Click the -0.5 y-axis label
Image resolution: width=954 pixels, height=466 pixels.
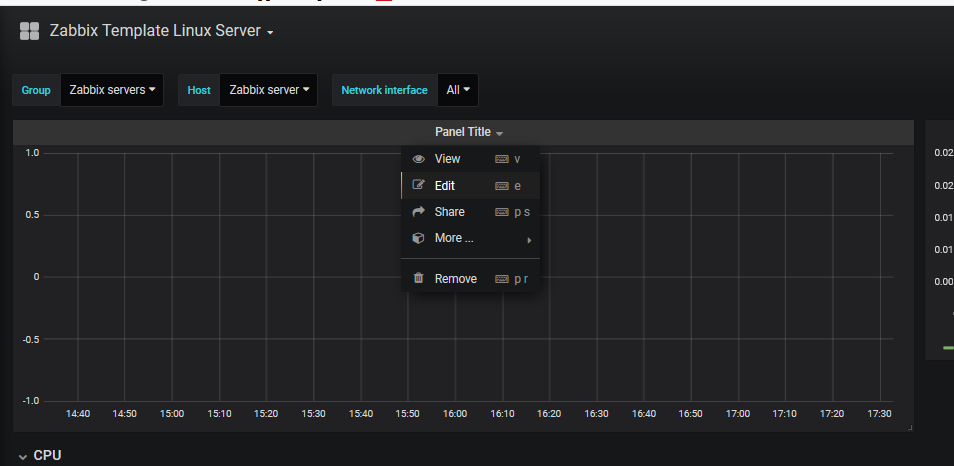(30, 339)
